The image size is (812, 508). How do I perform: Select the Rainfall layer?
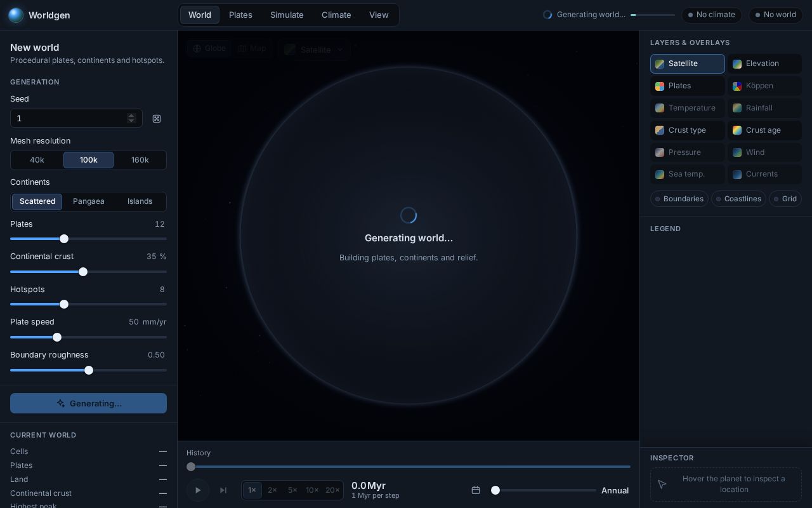764,108
